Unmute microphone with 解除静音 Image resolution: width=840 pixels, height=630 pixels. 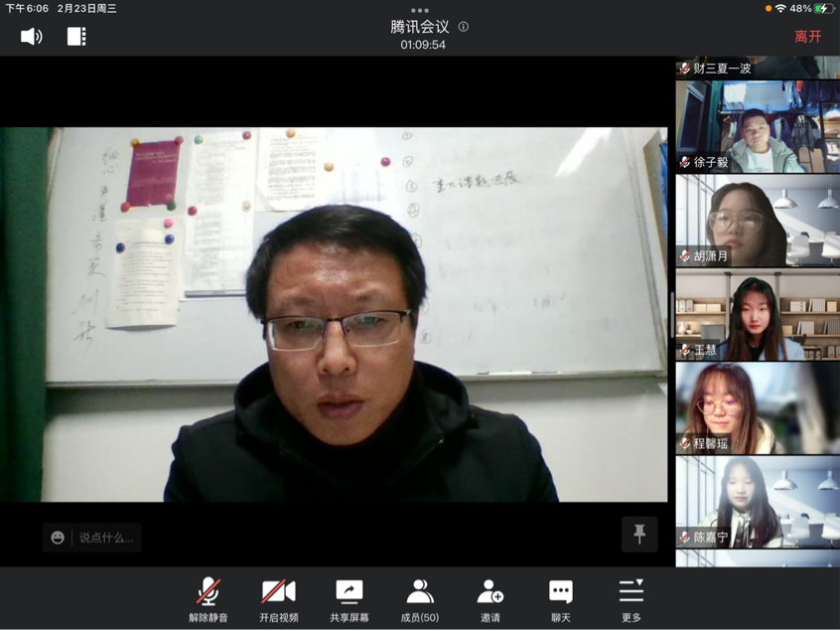tap(209, 600)
